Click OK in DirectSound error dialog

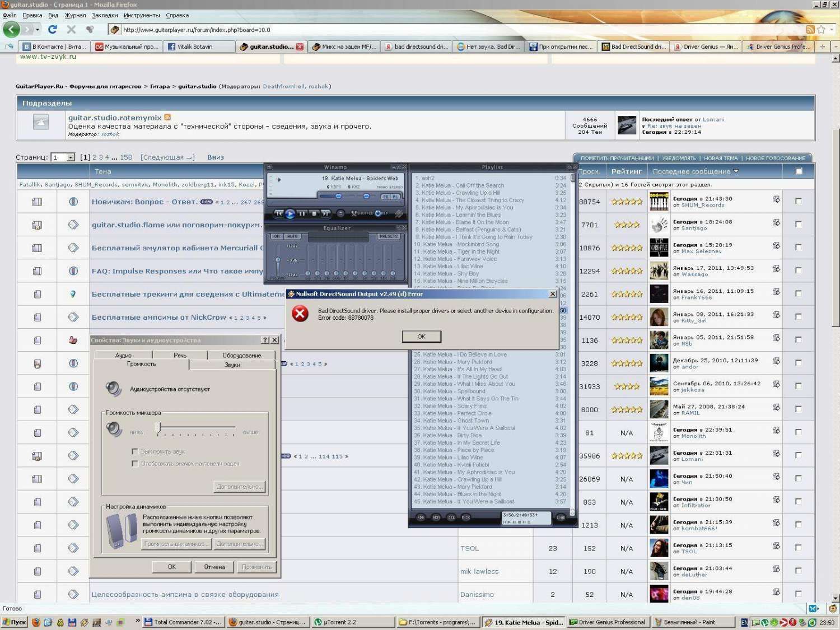tap(421, 337)
